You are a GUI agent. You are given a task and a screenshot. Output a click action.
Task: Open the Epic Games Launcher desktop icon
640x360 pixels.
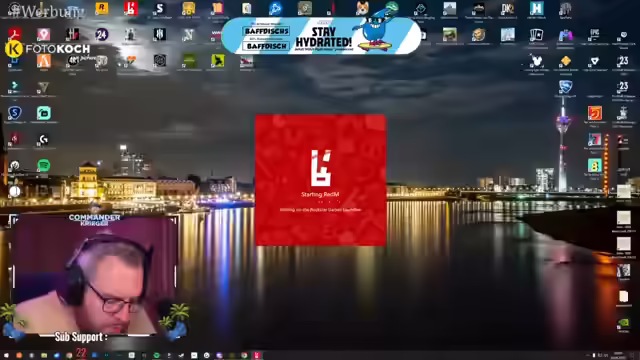[x=594, y=34]
